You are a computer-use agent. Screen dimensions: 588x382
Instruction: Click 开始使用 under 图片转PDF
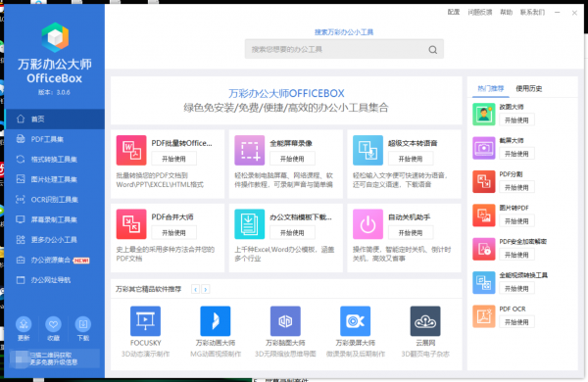[516, 221]
